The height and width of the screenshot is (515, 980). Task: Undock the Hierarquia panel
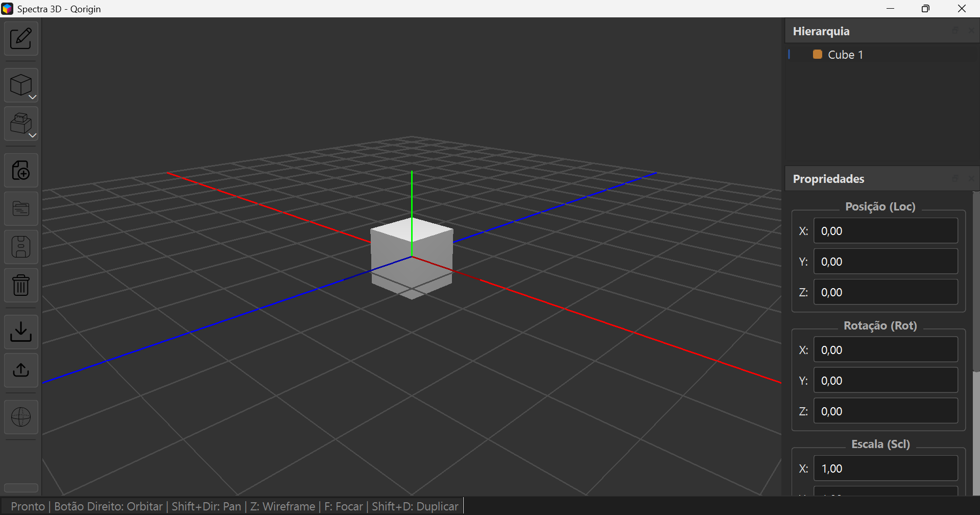tap(955, 30)
